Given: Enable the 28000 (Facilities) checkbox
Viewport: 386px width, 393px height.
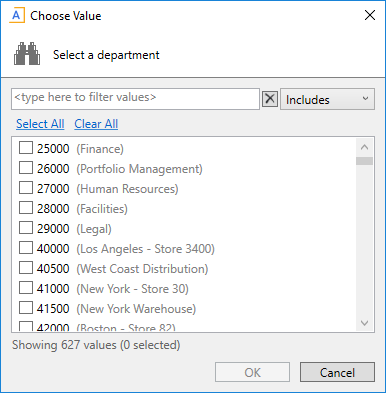Looking at the screenshot, I should (x=26, y=208).
